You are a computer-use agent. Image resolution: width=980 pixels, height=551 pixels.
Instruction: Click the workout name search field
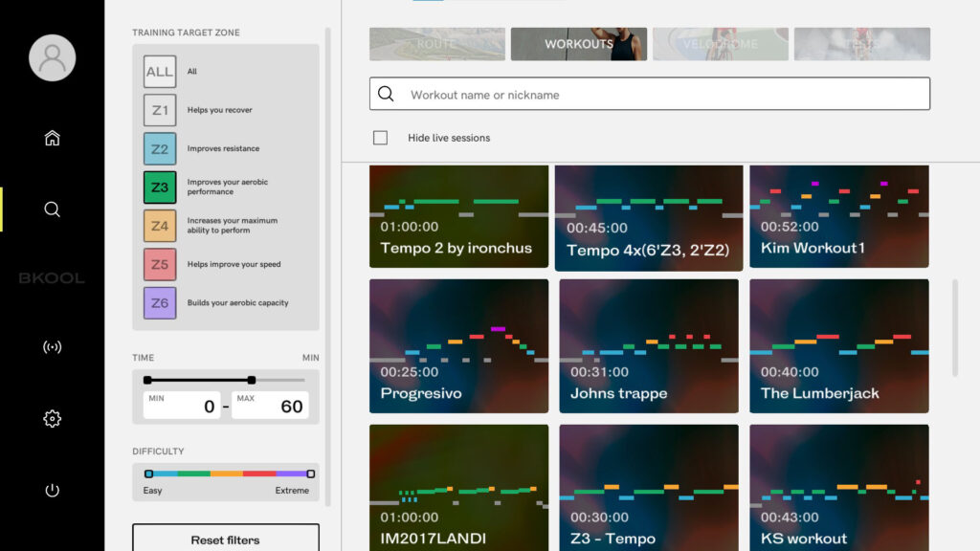click(x=650, y=94)
